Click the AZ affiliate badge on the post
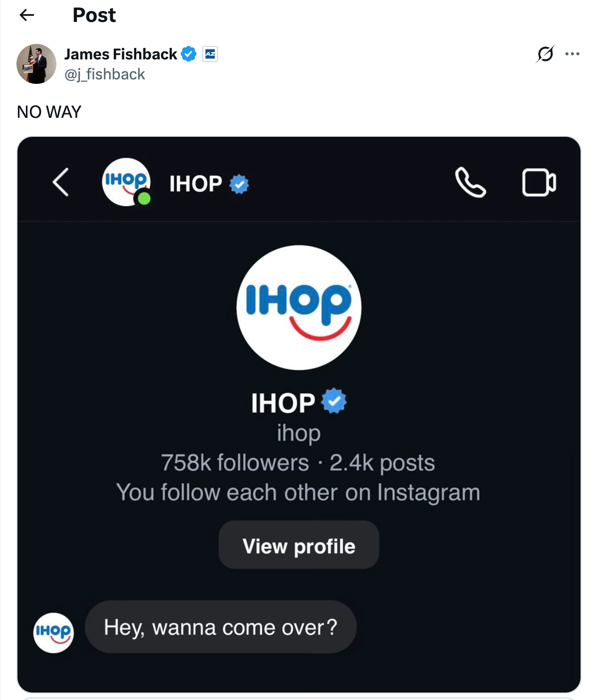 210,54
